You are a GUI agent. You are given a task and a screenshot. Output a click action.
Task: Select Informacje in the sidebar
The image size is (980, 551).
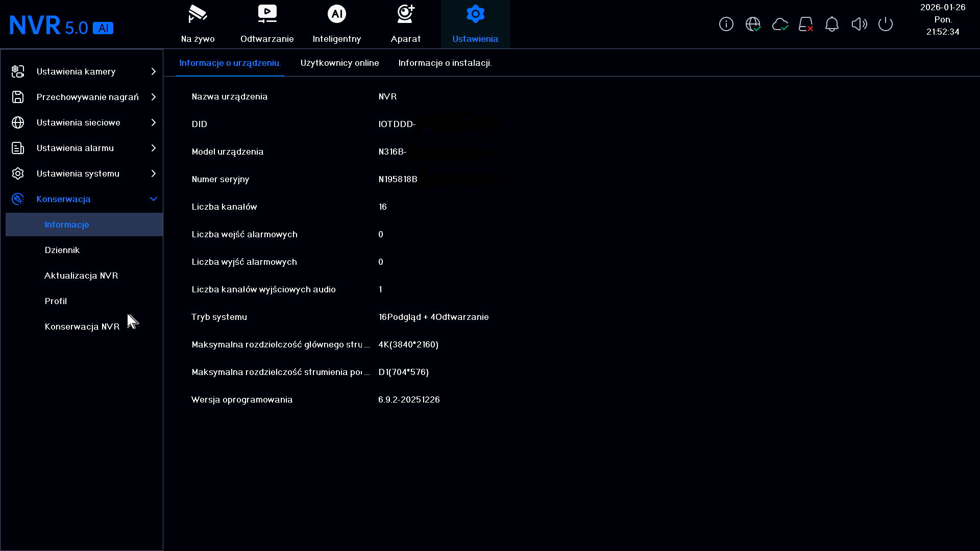point(84,224)
